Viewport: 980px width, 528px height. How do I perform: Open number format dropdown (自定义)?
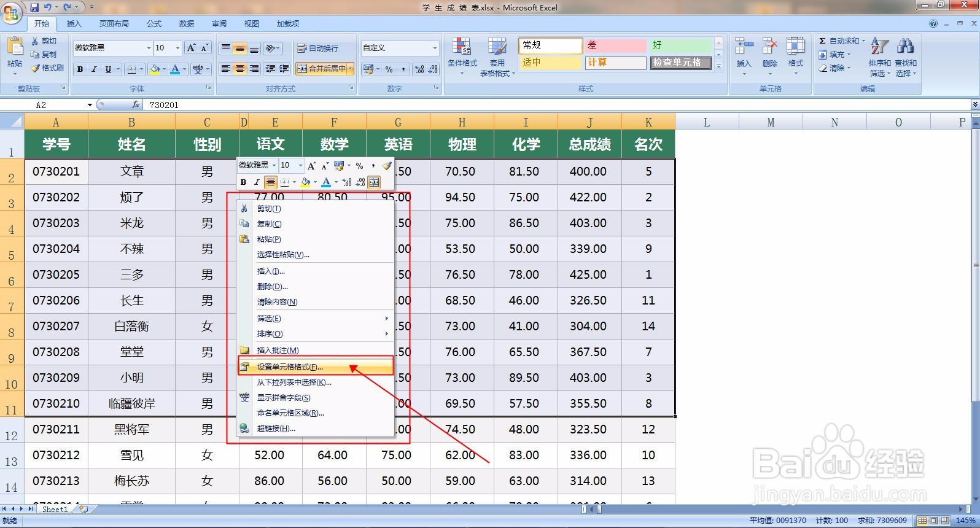click(435, 48)
